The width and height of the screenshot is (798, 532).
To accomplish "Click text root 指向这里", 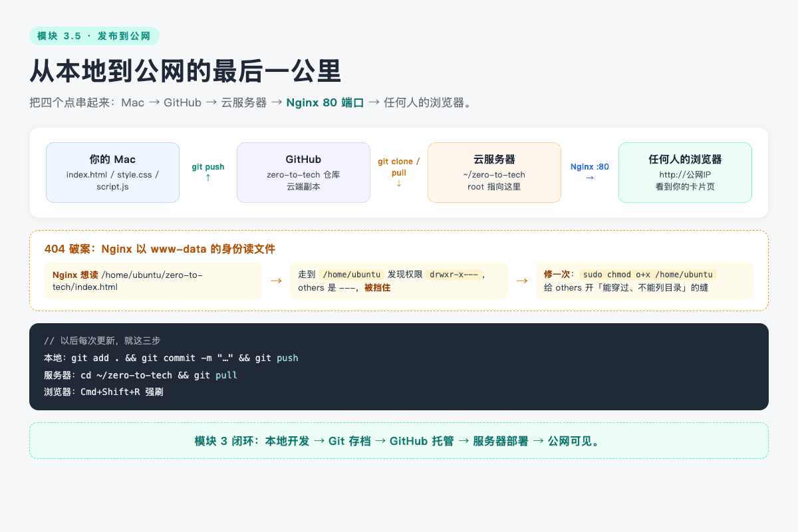I will (494, 187).
